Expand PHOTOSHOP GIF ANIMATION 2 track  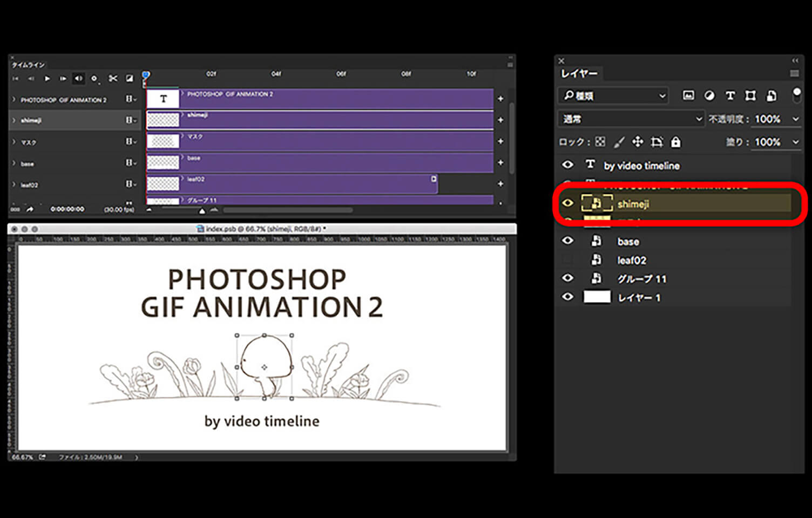click(14, 99)
